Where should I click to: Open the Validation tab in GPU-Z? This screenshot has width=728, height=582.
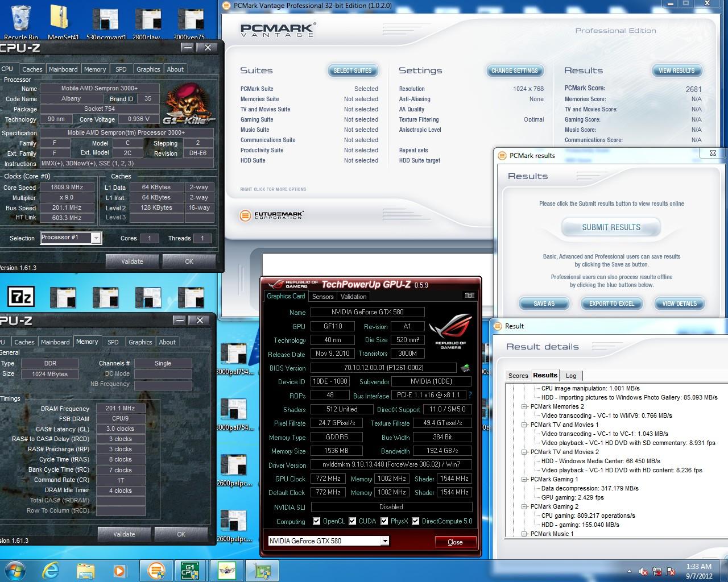[x=353, y=297]
